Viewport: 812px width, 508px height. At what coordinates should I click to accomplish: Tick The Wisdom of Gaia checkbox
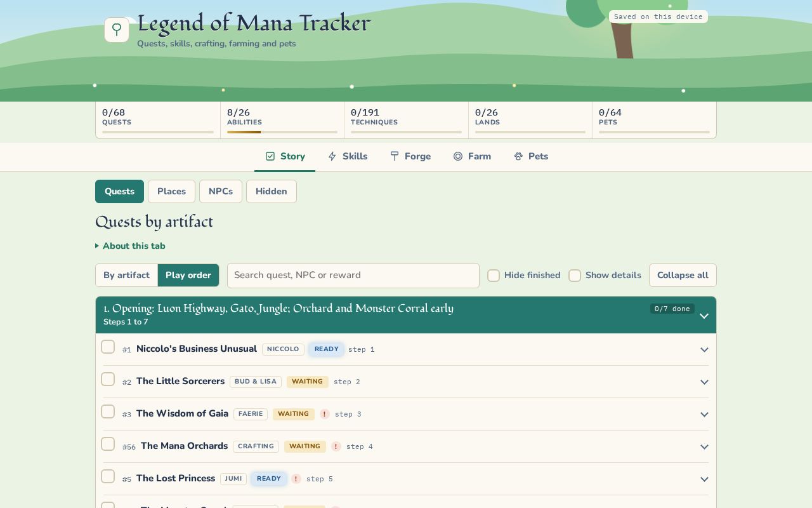[108, 411]
